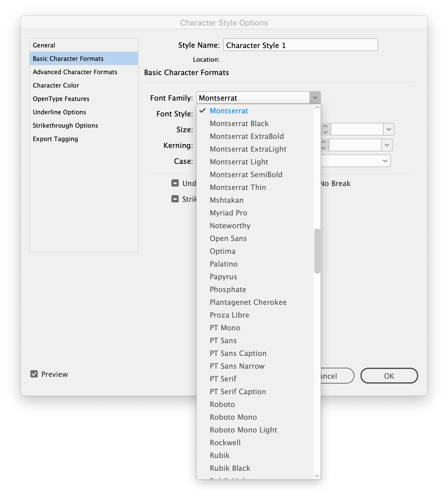
Task: Choose Myriad Pro font
Action: 255,213
